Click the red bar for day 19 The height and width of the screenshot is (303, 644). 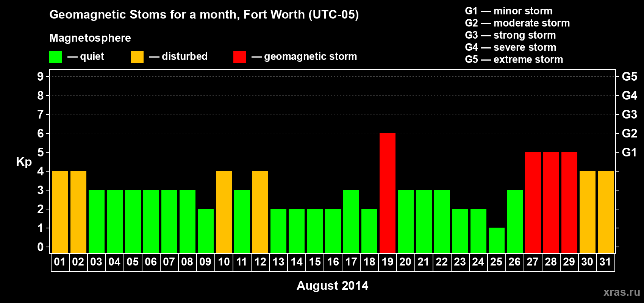(x=388, y=193)
